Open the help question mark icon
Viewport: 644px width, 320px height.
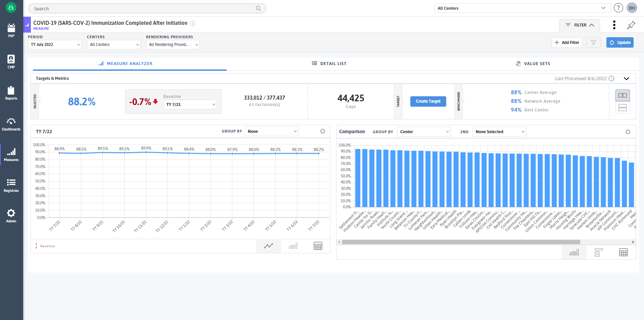pos(618,8)
